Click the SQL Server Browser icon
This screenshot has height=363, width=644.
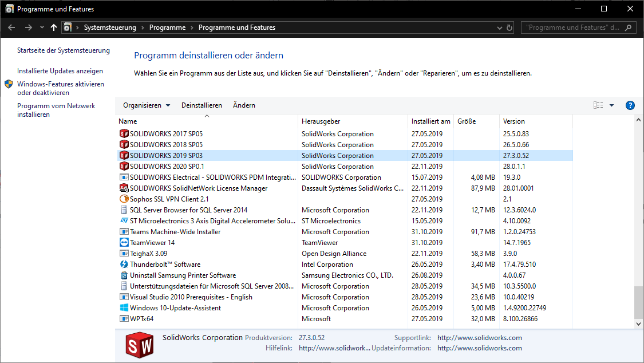[x=124, y=210]
